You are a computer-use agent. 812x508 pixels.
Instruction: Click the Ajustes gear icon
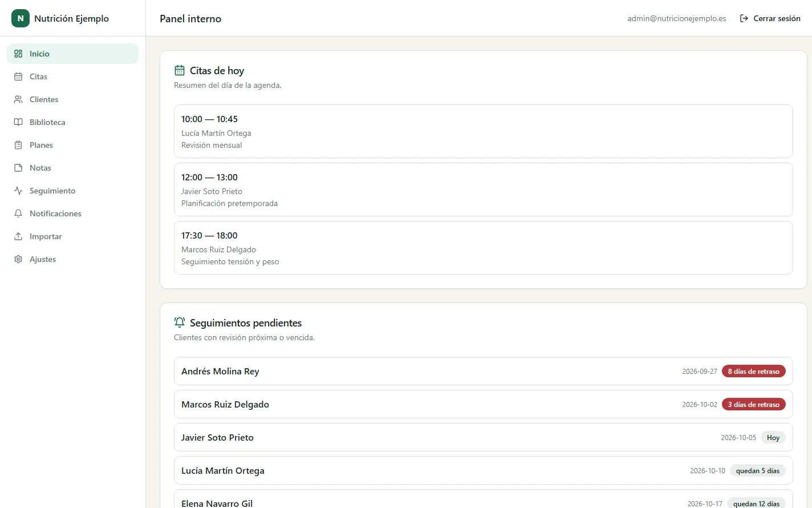coord(18,259)
